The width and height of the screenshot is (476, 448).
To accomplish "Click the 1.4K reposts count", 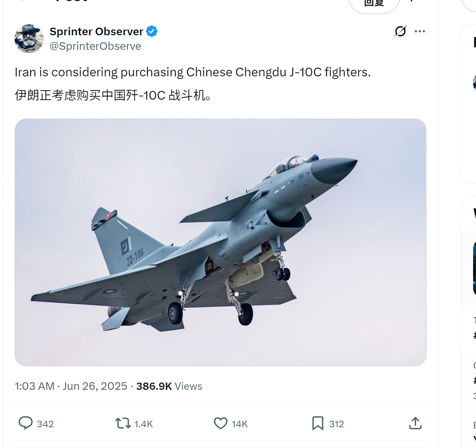I will 143,424.
